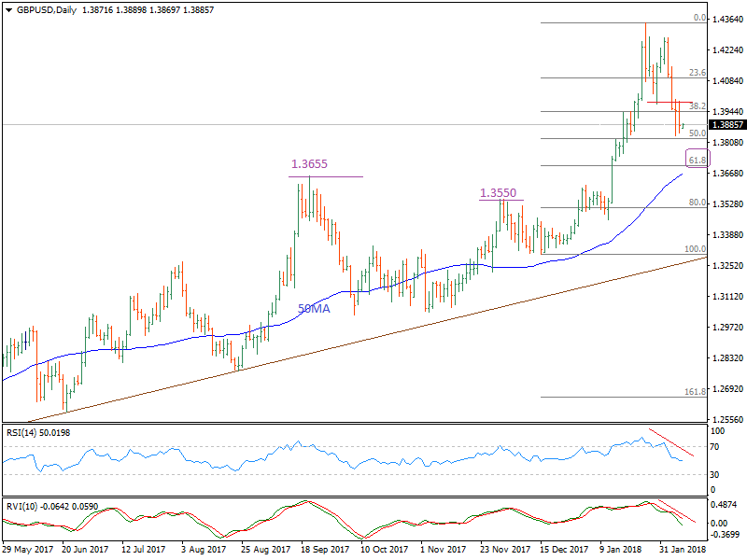Select the 1.3655 resistance price label

(308, 163)
